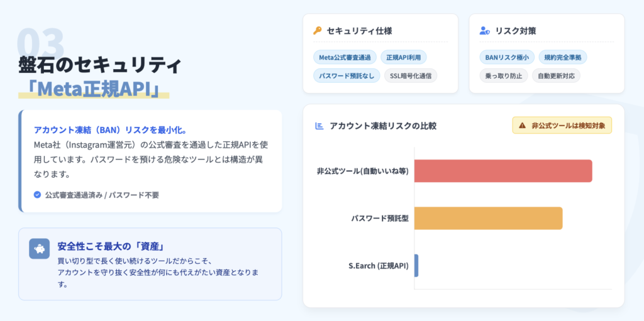
Task: Click the 規約完全準拠 tag
Action: pos(563,57)
